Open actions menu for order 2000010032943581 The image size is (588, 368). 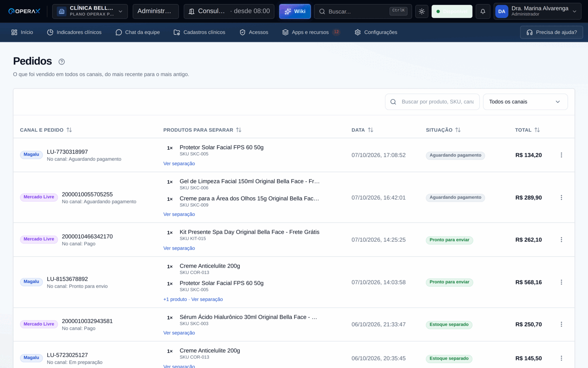(x=561, y=324)
